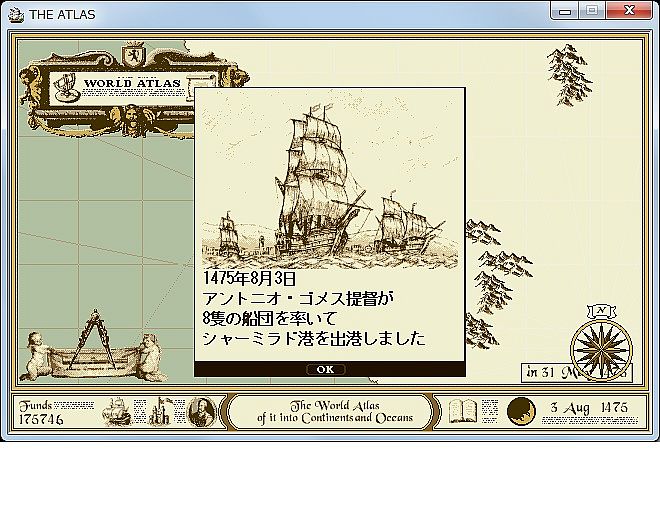Click the crescent moon globe icon
The height and width of the screenshot is (520, 660).
[521, 411]
